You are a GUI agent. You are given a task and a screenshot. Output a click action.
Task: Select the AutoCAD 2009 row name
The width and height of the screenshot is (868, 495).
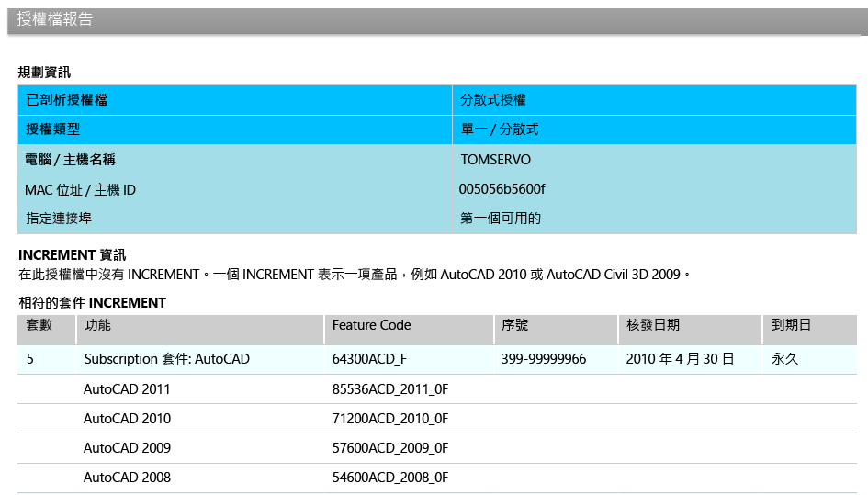(127, 448)
